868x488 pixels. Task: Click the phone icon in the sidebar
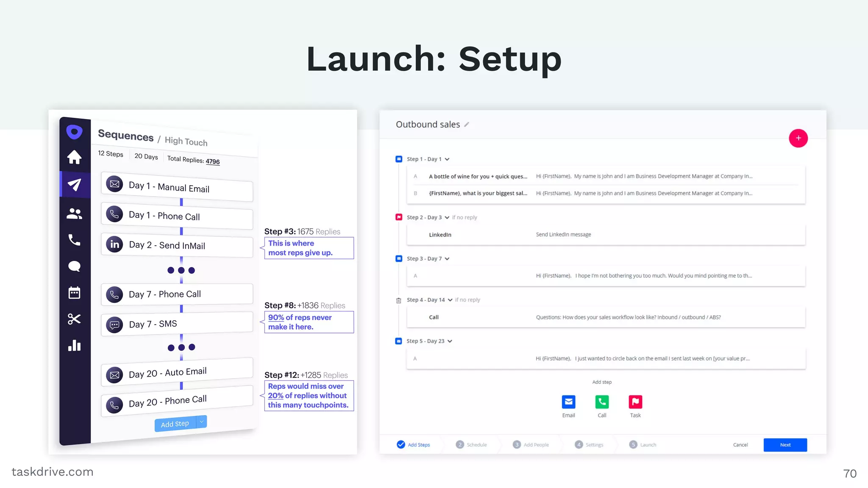(x=74, y=240)
